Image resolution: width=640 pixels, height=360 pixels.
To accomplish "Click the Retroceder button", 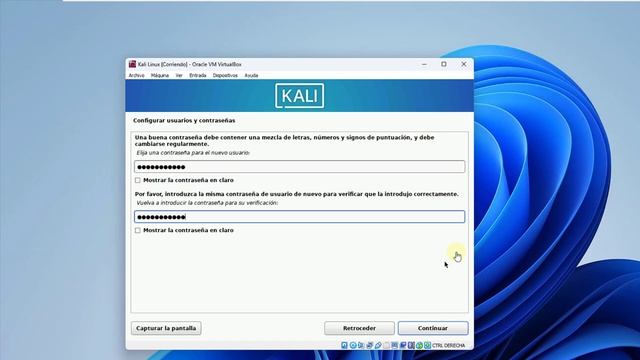I will 359,328.
